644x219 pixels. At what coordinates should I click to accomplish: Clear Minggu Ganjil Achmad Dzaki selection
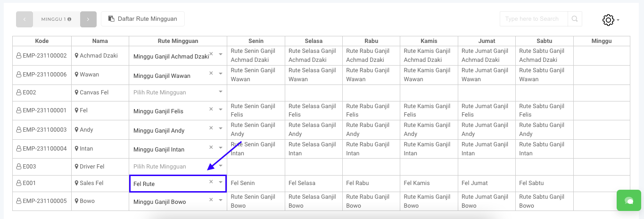tap(211, 54)
